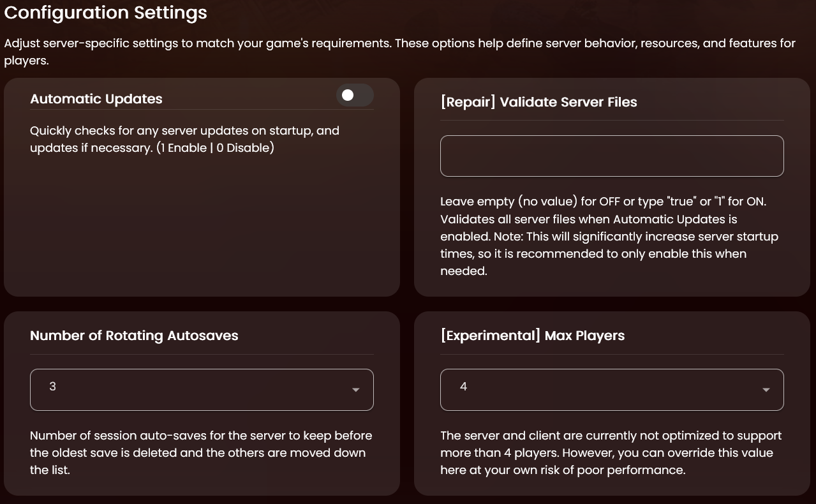Click the arrow icon in Rotating Autosaves dropdown
The height and width of the screenshot is (504, 816).
pos(356,390)
